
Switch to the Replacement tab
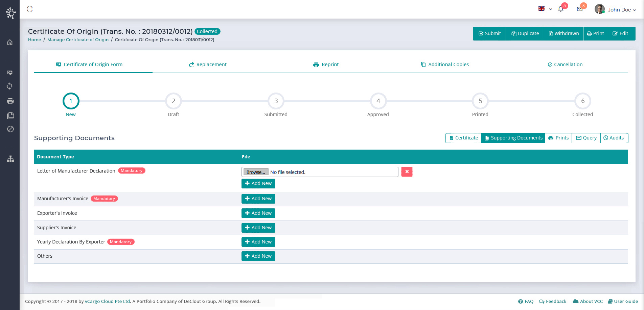point(208,64)
